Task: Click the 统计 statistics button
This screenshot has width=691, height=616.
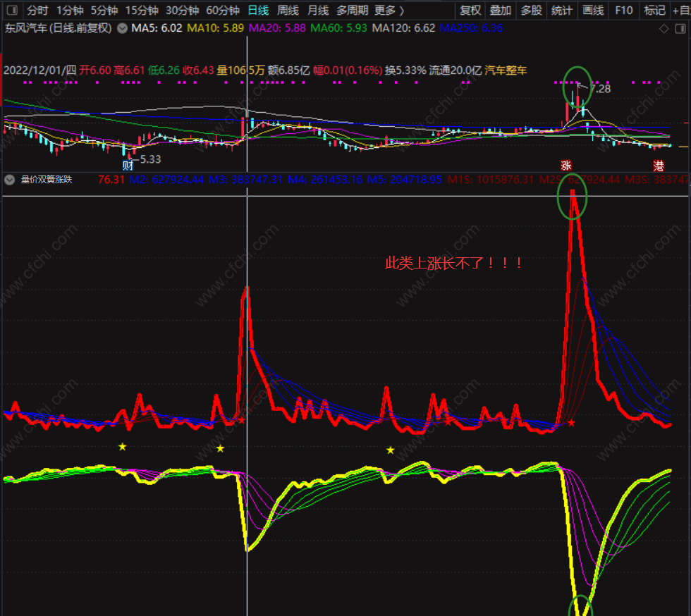Action: point(562,10)
